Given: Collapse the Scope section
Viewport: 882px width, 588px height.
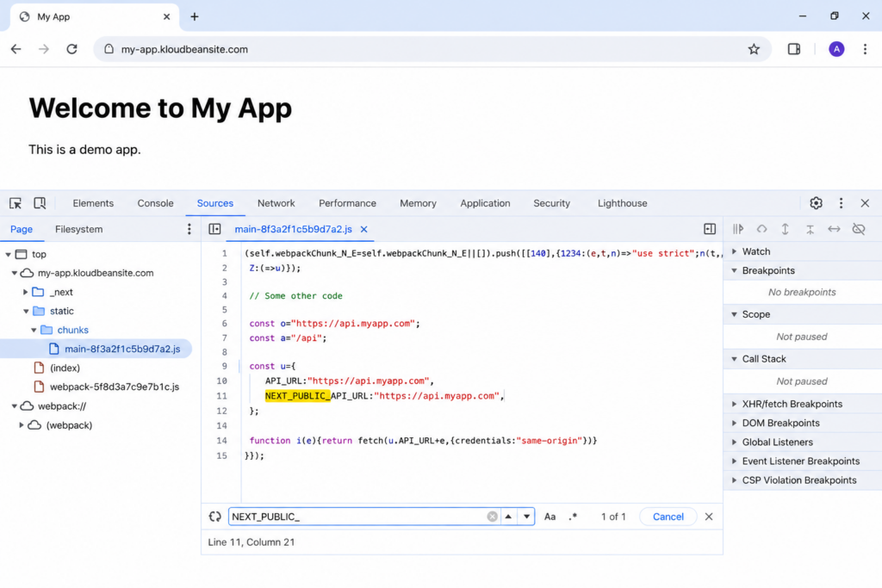Looking at the screenshot, I should pyautogui.click(x=734, y=315).
